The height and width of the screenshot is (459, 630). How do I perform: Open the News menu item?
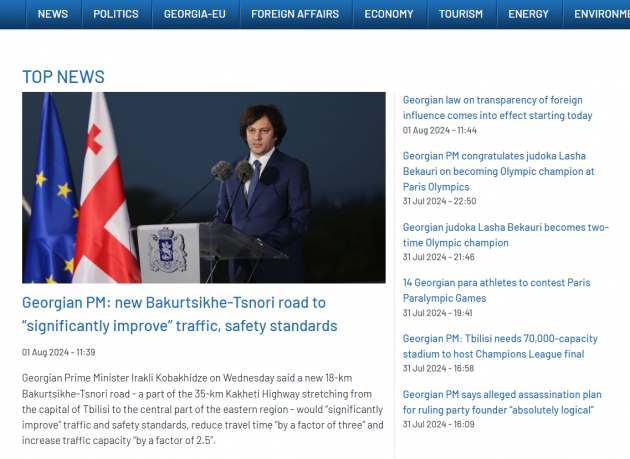click(x=53, y=14)
